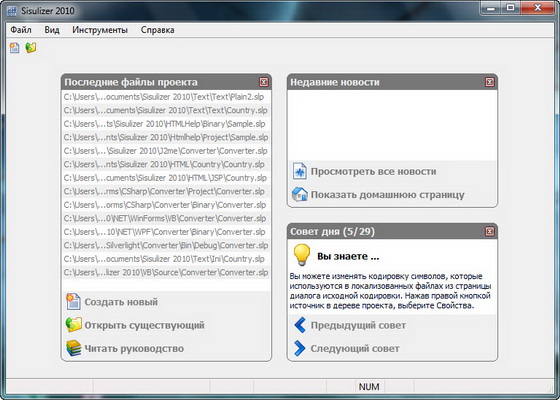Open the Вид menu
Image resolution: width=560 pixels, height=400 pixels.
[52, 30]
